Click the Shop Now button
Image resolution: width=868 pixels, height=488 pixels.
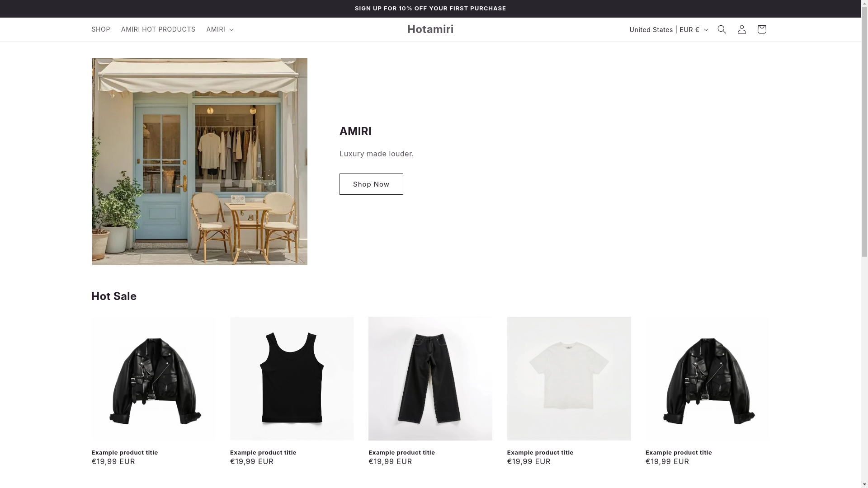tap(371, 184)
